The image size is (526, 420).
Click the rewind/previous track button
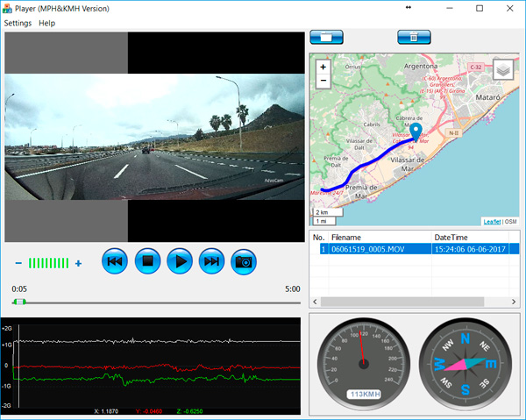[115, 261]
